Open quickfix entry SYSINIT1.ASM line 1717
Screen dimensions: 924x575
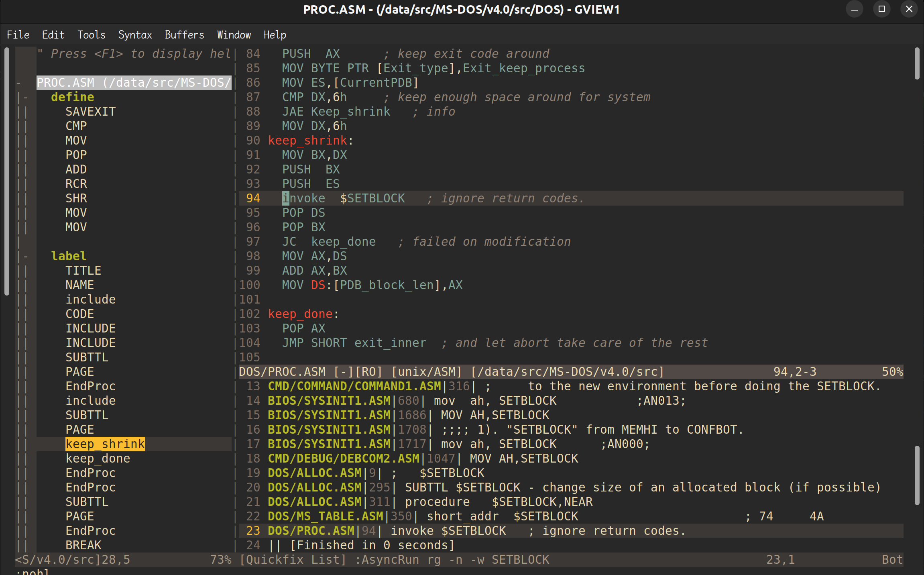pos(571,444)
